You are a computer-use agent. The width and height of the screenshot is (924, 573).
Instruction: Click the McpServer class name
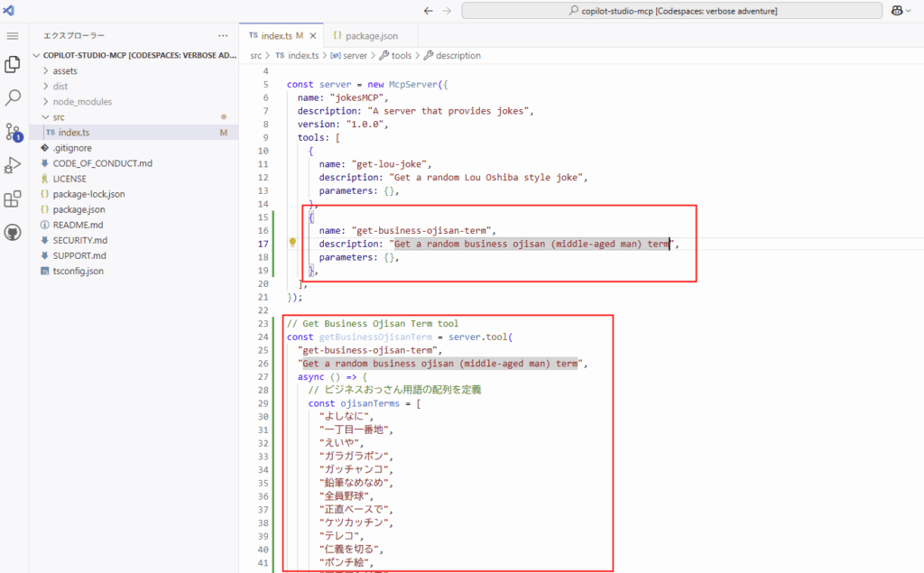[x=413, y=84]
